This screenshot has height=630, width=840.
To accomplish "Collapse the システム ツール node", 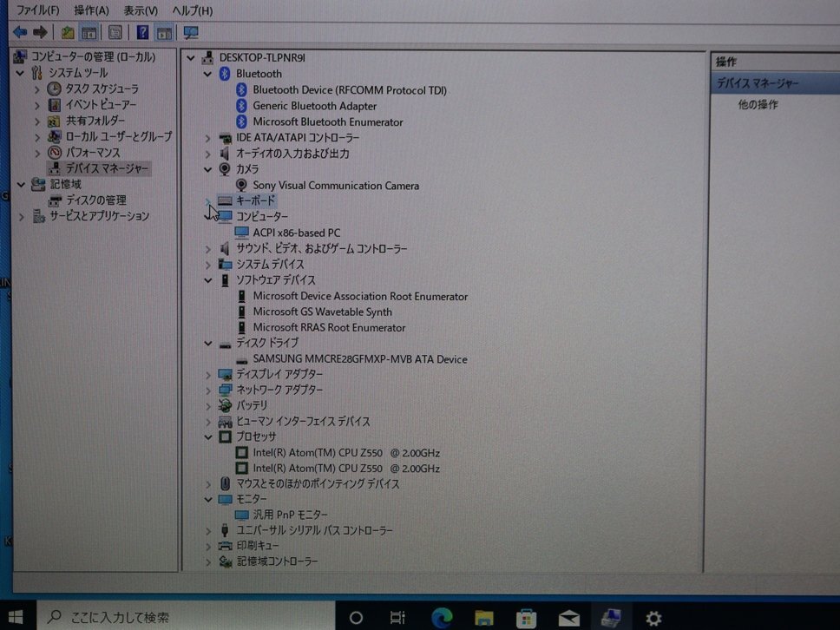I will (20, 72).
